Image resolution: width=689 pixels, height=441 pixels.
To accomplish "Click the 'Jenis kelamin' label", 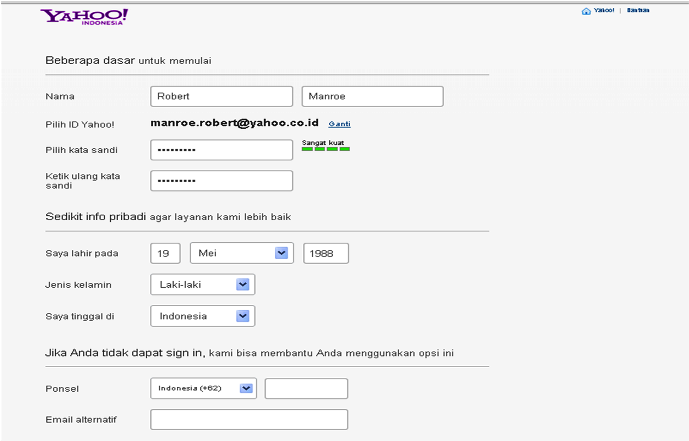I will tap(78, 285).
